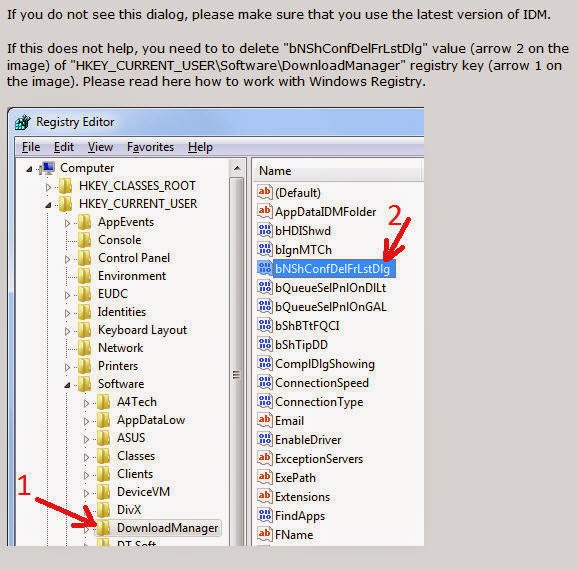Image resolution: width=578 pixels, height=569 pixels.
Task: Open the Help menu
Action: pyautogui.click(x=200, y=147)
